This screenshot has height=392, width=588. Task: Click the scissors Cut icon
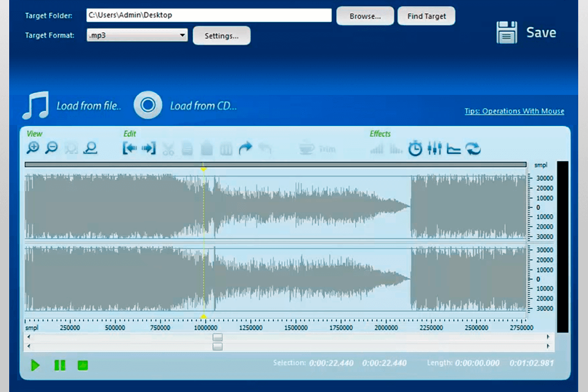pos(168,149)
